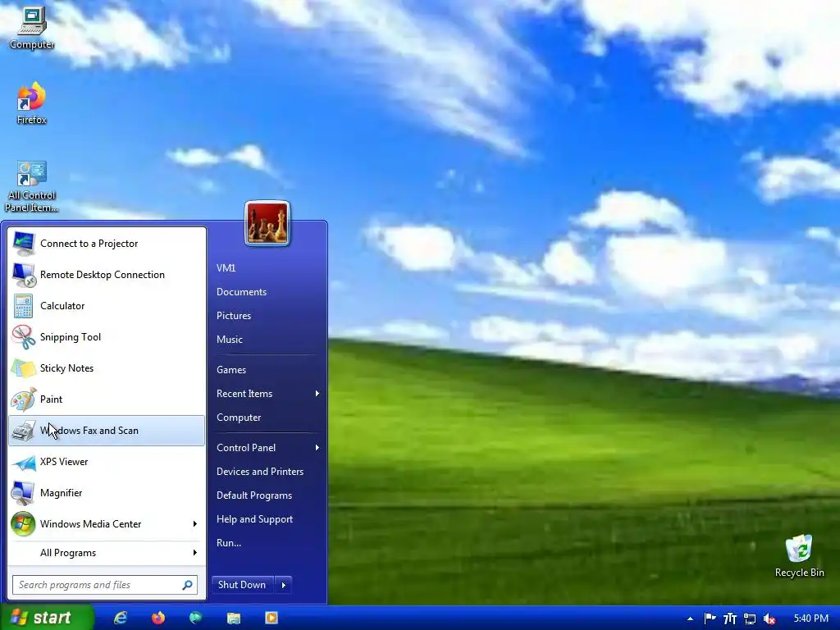The height and width of the screenshot is (630, 840).
Task: Open Firefox from the taskbar
Action: click(x=158, y=619)
